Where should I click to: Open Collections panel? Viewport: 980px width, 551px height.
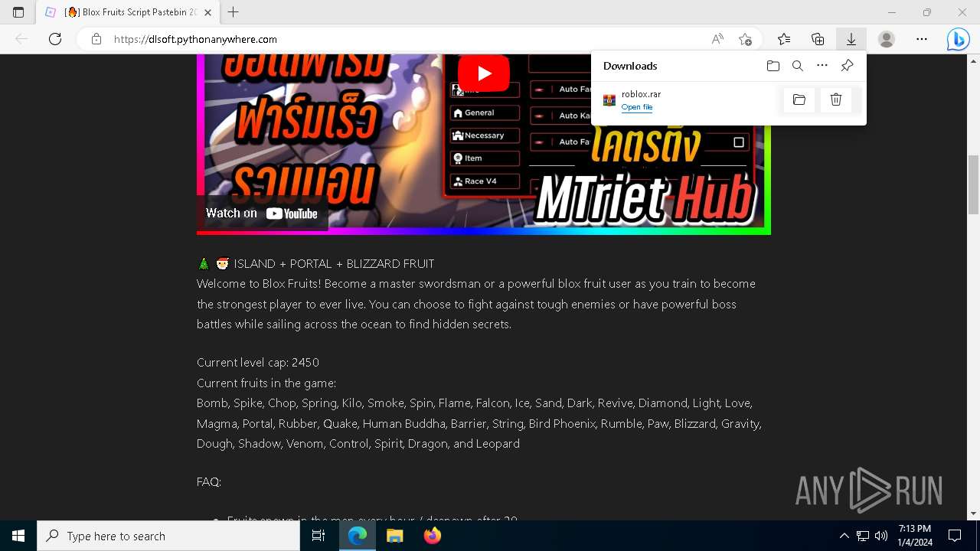818,39
